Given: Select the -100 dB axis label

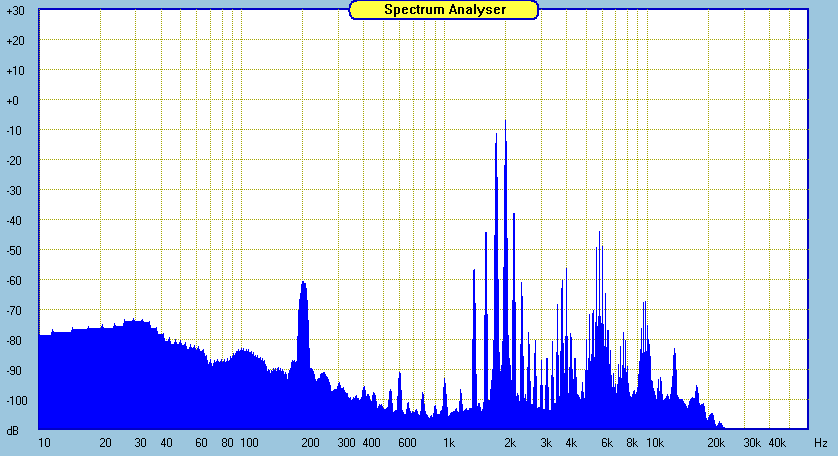Looking at the screenshot, I should (x=17, y=400).
